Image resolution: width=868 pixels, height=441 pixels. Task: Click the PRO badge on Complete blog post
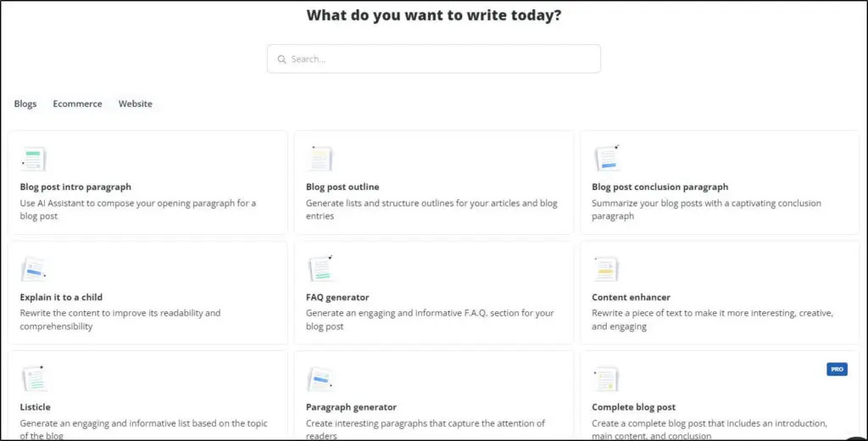837,369
